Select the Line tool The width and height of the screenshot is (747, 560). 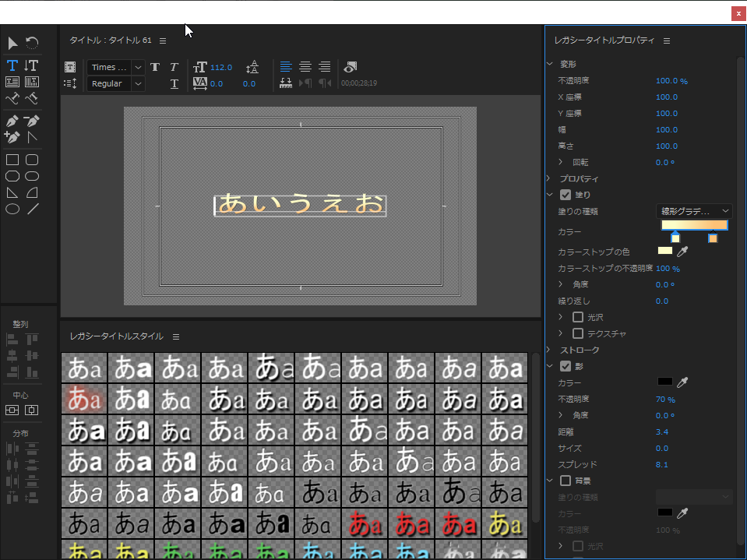(x=31, y=209)
